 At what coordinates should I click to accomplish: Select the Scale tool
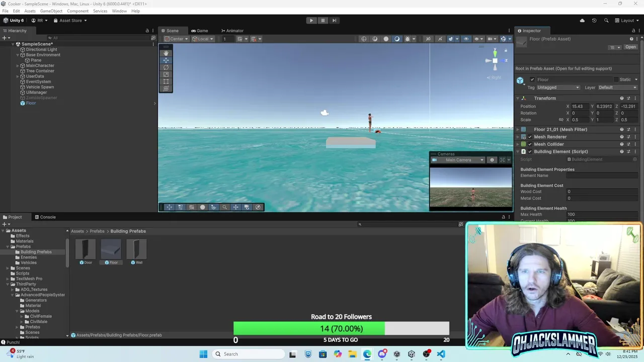(x=166, y=74)
